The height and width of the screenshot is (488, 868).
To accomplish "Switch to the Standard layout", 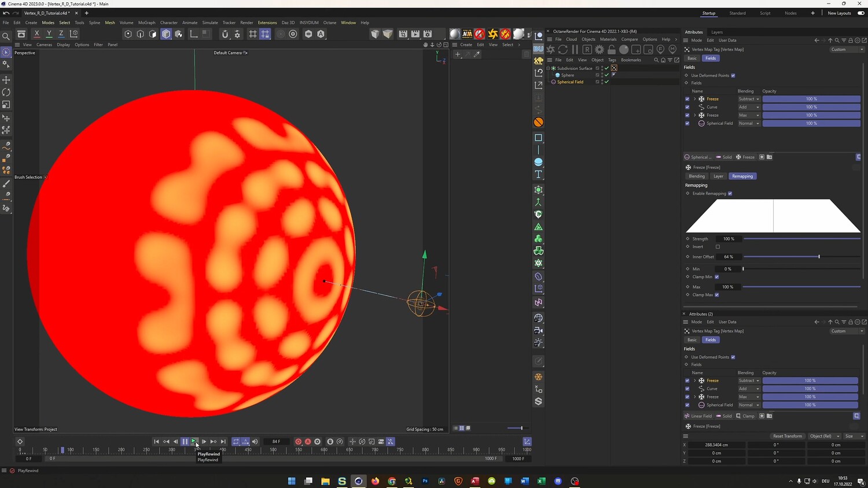I will 737,13.
